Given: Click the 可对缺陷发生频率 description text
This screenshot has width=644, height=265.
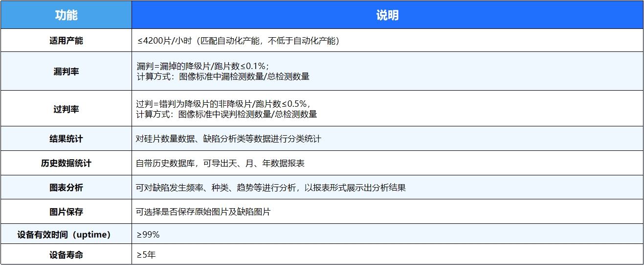Looking at the screenshot, I should click(270, 188).
